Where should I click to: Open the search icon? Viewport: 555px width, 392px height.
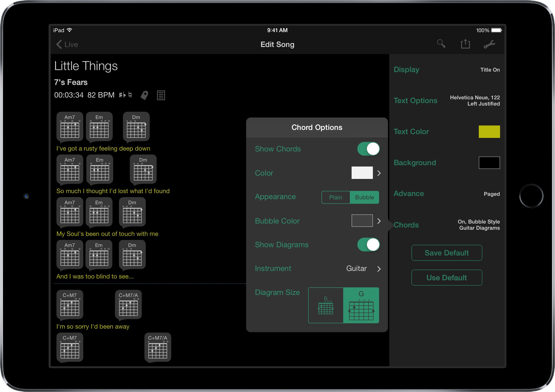click(441, 44)
